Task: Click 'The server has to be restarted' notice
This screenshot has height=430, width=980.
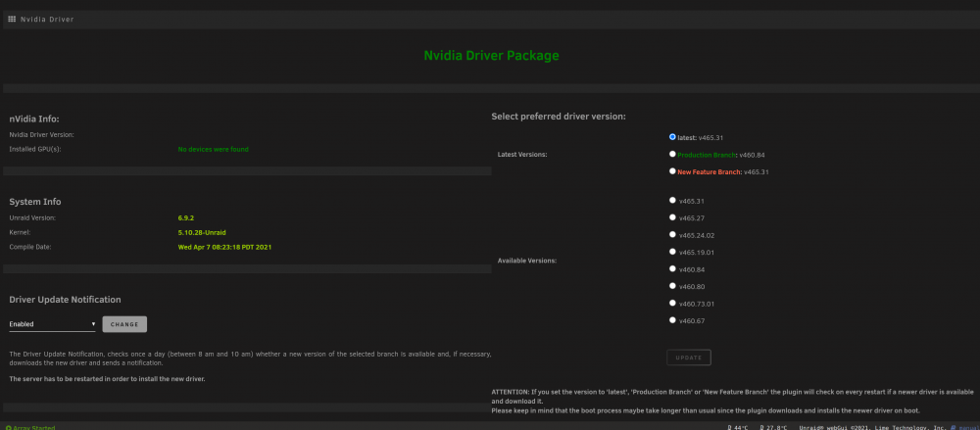Action: pos(108,379)
